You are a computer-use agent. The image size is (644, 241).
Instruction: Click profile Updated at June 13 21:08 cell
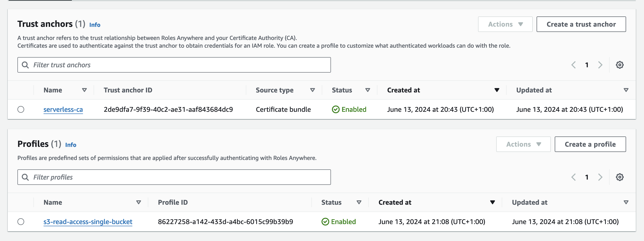(x=565, y=222)
